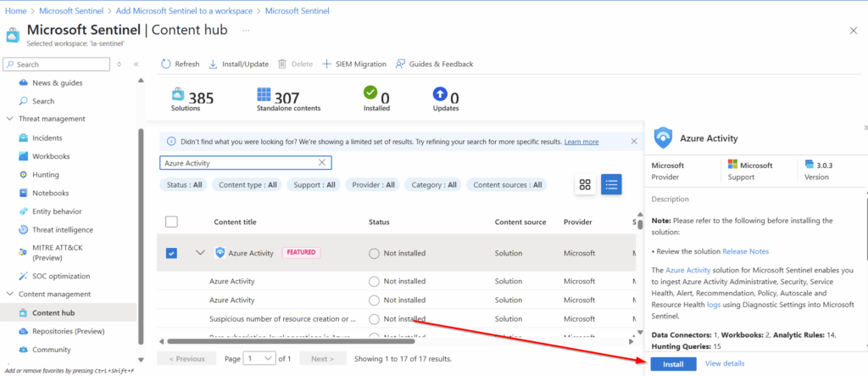Image resolution: width=868 pixels, height=376 pixels.
Task: Open Threat intelligence in the sidebar
Action: (63, 230)
